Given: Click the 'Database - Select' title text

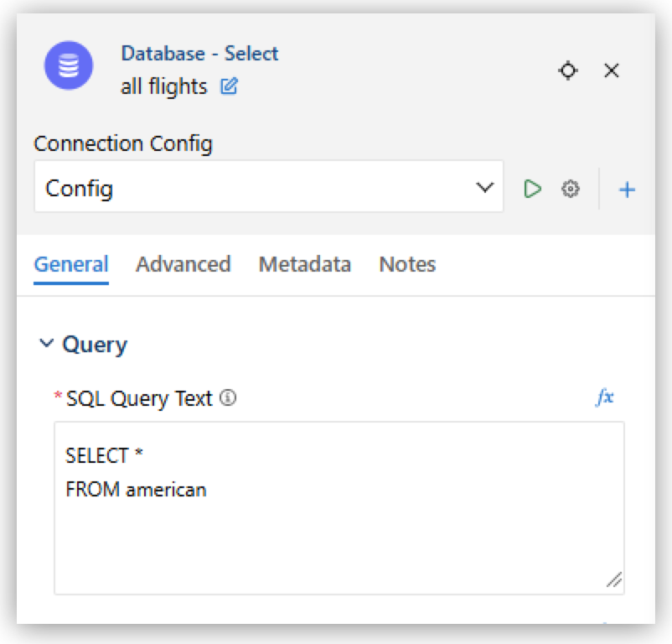Looking at the screenshot, I should pos(199,54).
